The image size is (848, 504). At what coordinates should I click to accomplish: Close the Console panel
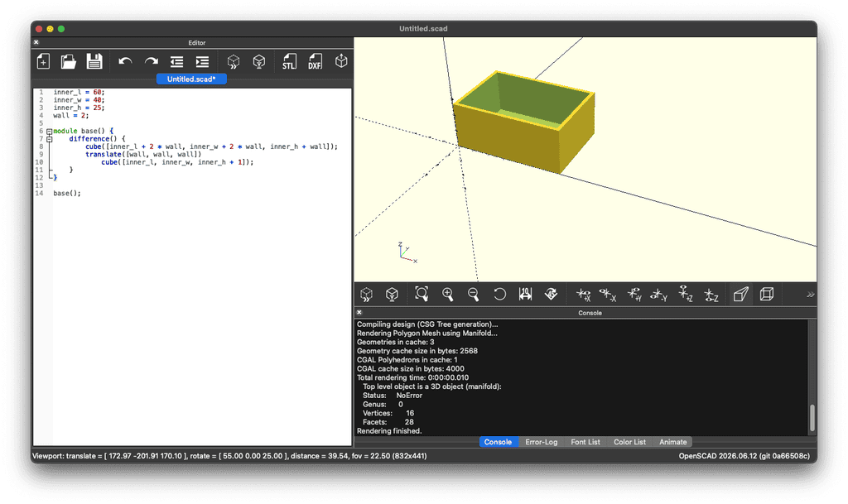[359, 312]
